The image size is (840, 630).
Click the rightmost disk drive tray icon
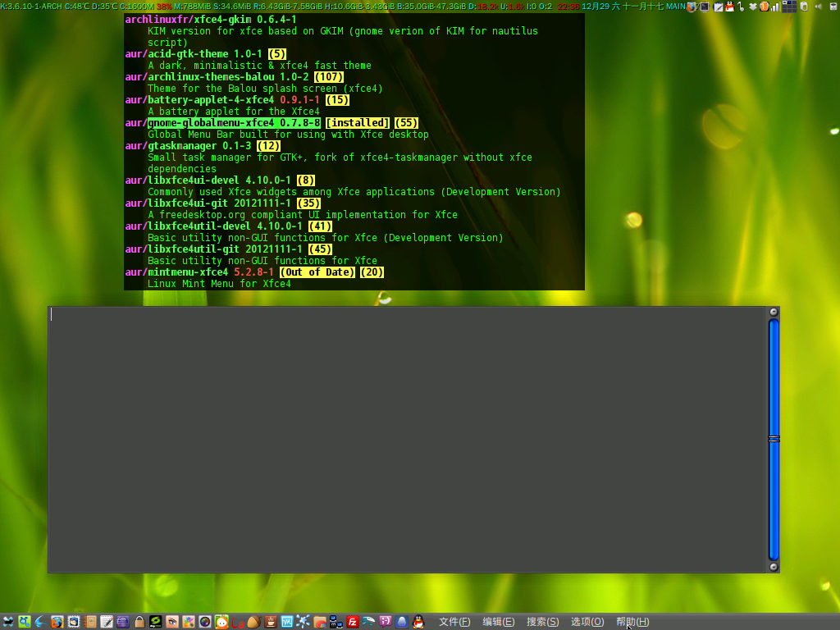pyautogui.click(x=833, y=7)
